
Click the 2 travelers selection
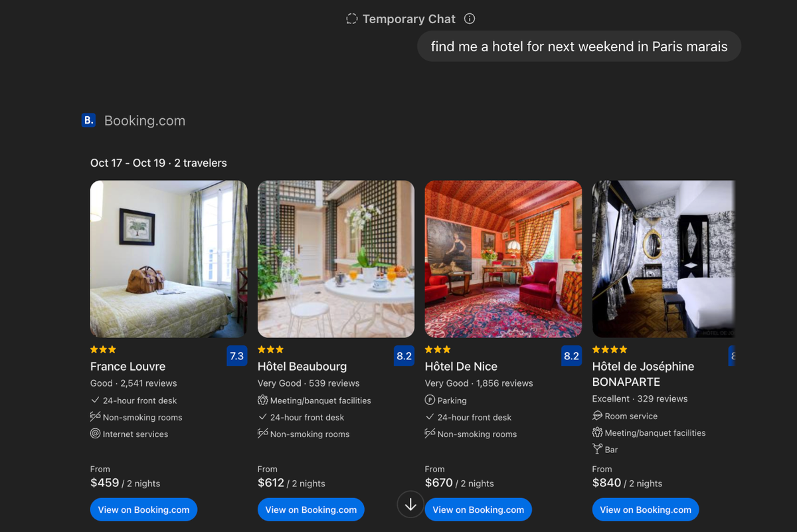pyautogui.click(x=201, y=163)
